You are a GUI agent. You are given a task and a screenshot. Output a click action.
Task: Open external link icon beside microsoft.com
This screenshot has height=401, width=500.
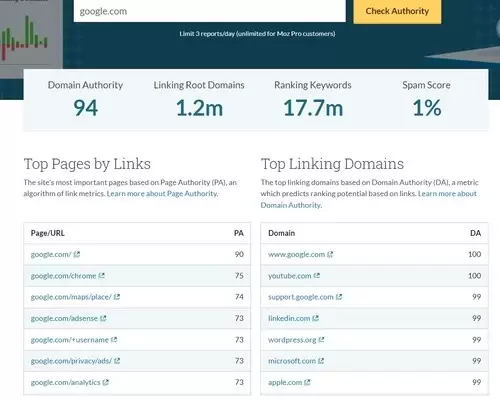(x=321, y=361)
